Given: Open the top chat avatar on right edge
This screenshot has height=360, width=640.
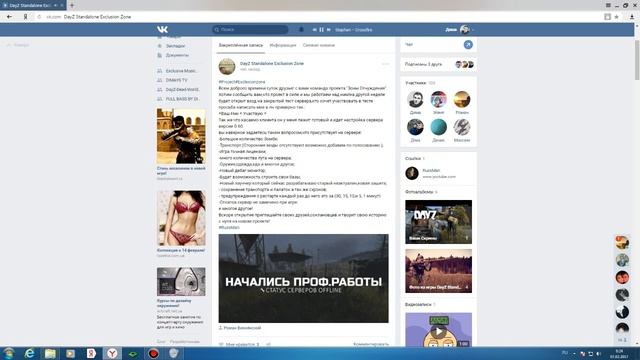Looking at the screenshot, I should [x=622, y=242].
